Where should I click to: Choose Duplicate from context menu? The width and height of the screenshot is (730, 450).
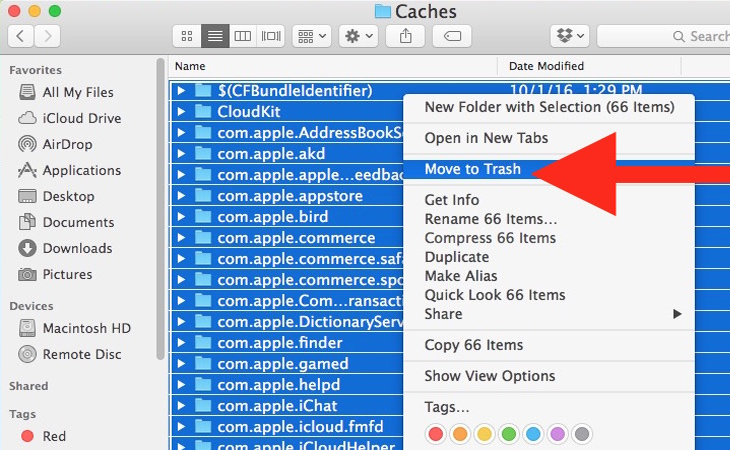tap(549, 257)
